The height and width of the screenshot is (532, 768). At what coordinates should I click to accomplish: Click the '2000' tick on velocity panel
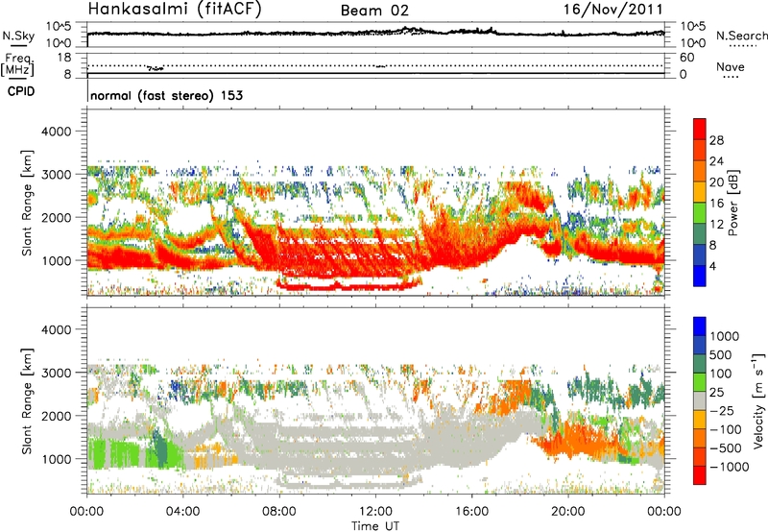point(57,416)
